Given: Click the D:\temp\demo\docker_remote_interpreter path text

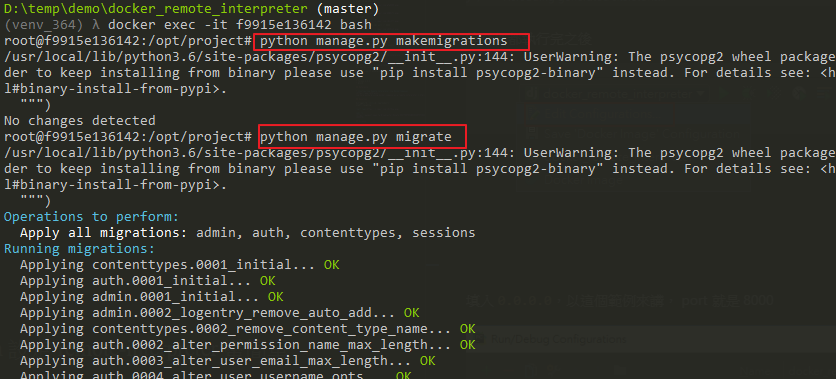Looking at the screenshot, I should coord(156,9).
